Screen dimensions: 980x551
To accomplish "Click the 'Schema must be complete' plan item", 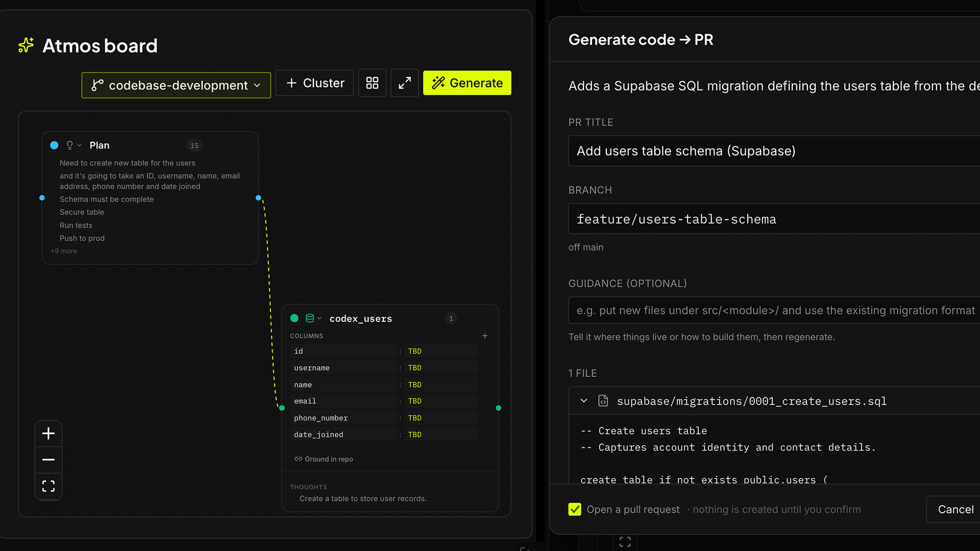I will click(107, 199).
